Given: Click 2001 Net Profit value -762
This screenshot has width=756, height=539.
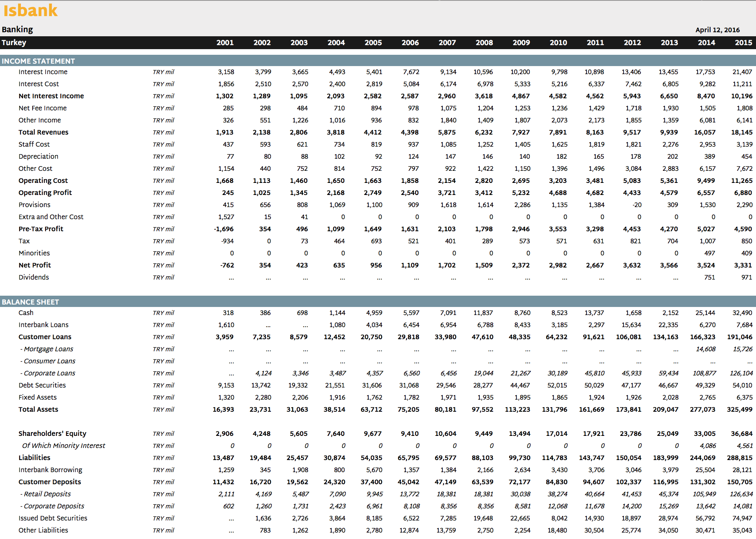Looking at the screenshot, I should coord(227,265).
